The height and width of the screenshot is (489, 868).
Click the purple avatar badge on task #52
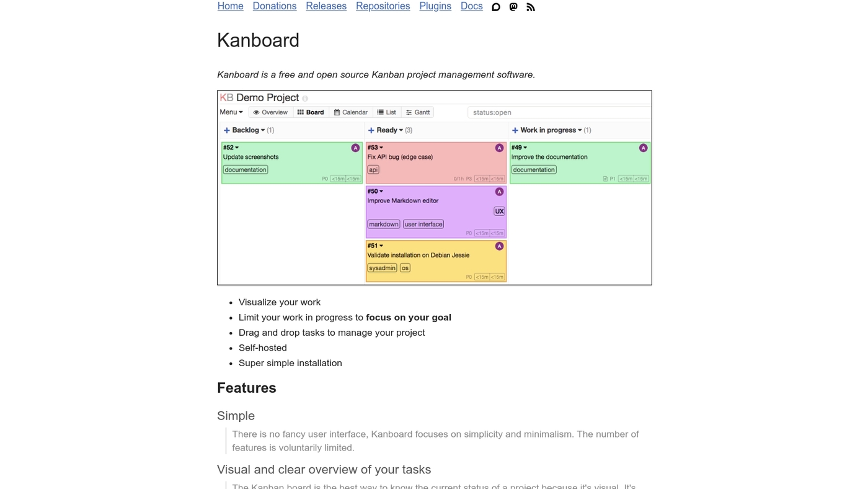[355, 148]
